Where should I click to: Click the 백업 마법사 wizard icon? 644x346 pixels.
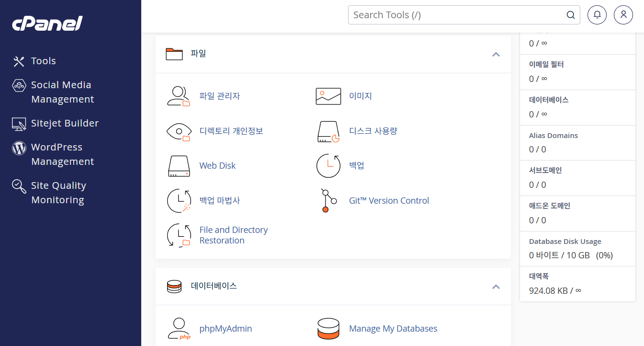[179, 201]
